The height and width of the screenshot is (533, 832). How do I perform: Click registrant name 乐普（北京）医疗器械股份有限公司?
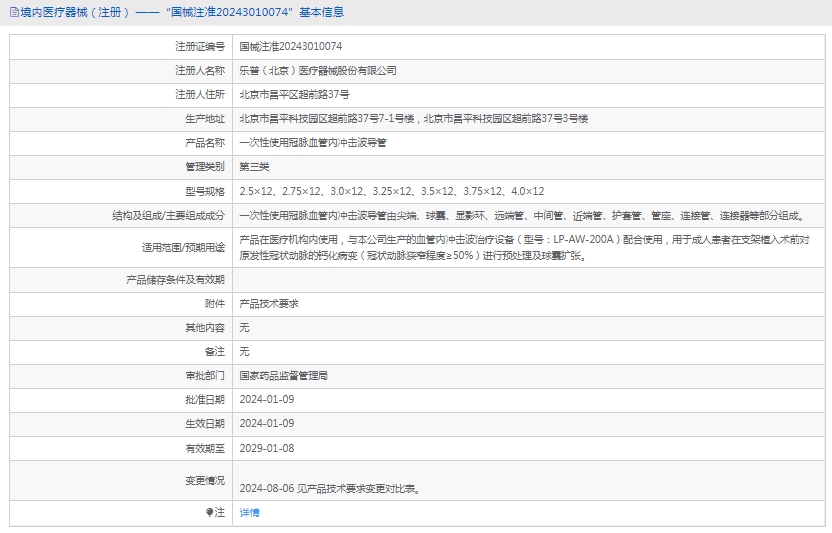coord(318,71)
